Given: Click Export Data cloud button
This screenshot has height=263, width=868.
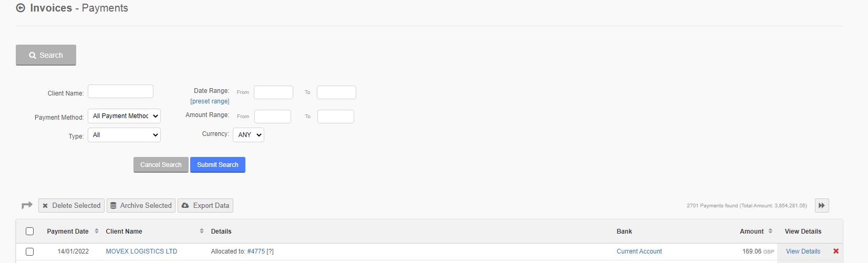Looking at the screenshot, I should tap(205, 206).
